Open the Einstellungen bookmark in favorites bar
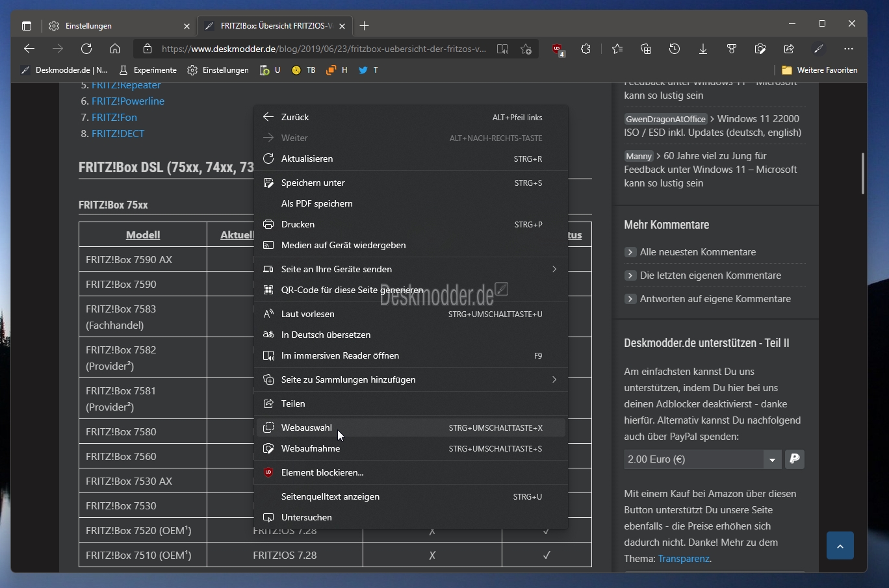This screenshot has width=889, height=588. tap(218, 70)
